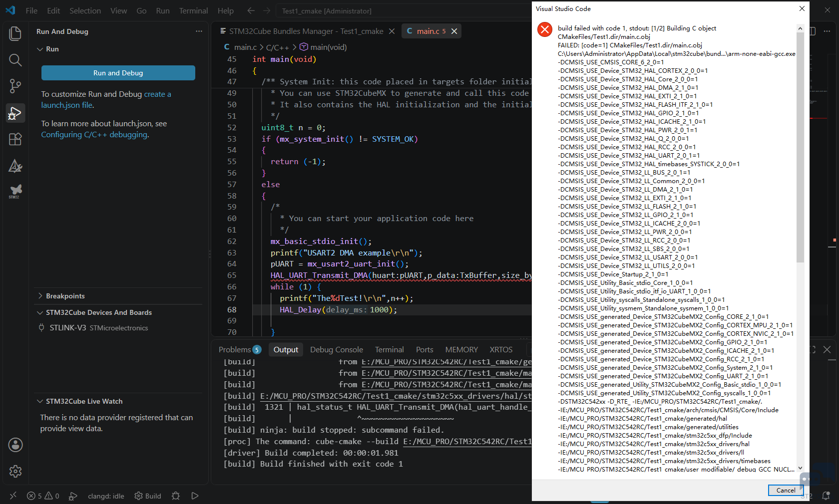Switch to the Output panel tab
This screenshot has width=839, height=504.
pyautogui.click(x=286, y=349)
